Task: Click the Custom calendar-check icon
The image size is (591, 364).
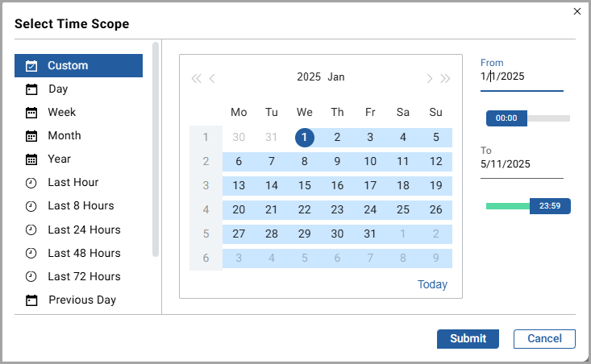Action: (x=31, y=66)
